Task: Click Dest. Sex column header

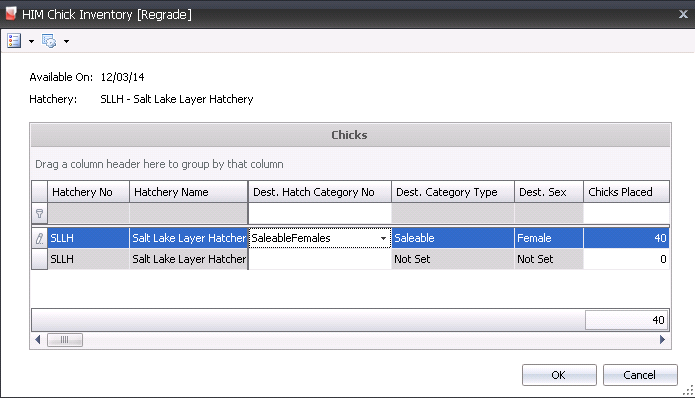Action: click(x=549, y=192)
